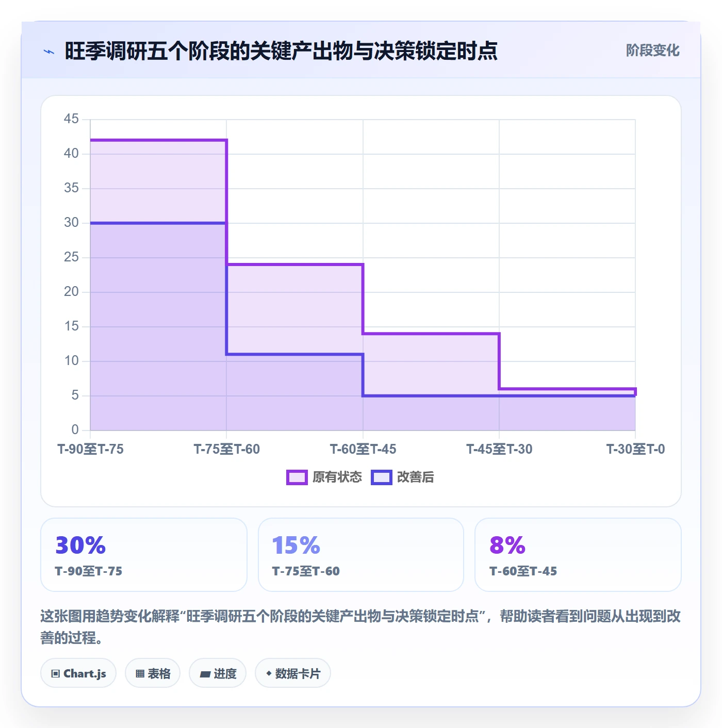Toggle the 改善后 legend swatch
The image size is (722, 728).
[x=382, y=477]
